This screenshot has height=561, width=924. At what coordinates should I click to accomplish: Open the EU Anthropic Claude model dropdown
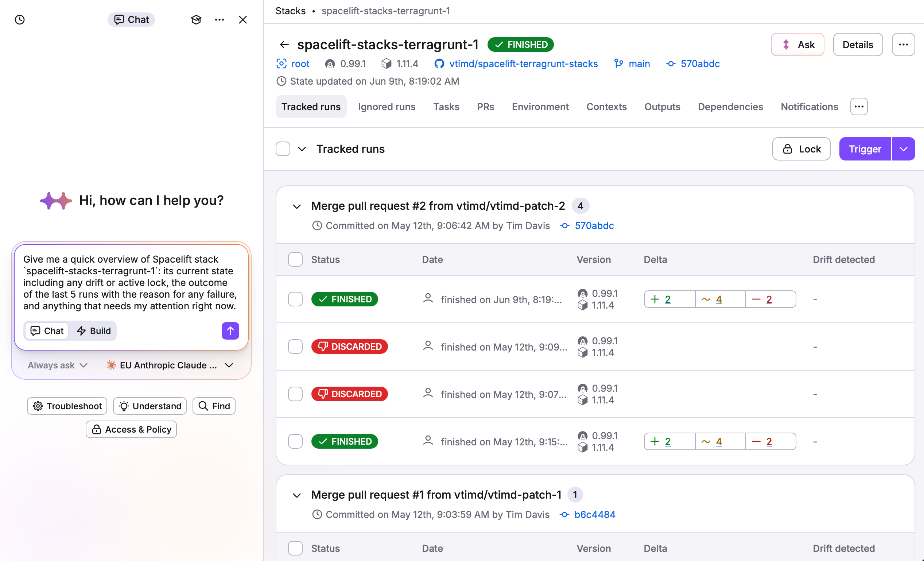coord(170,365)
